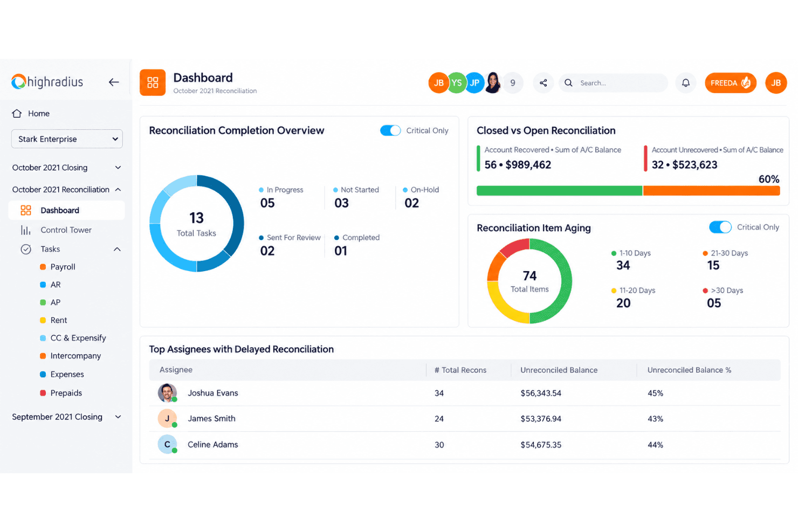
Task: Click the JB profile avatar at far right
Action: tap(776, 83)
